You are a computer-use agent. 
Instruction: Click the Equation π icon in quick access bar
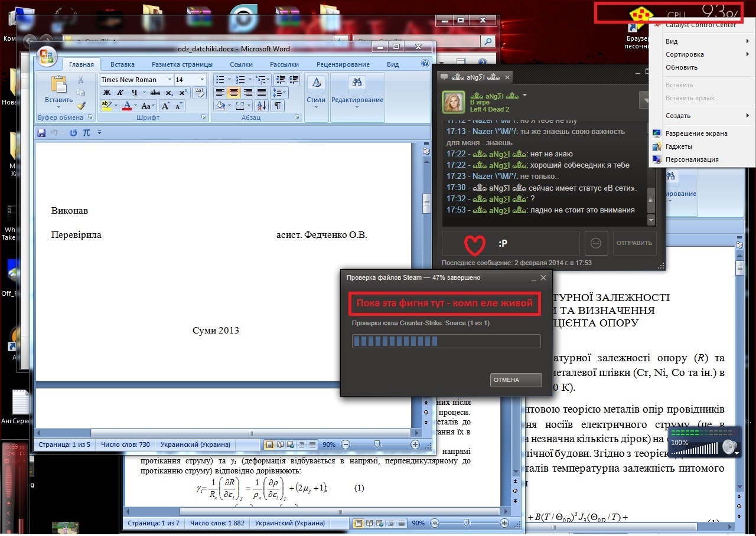(x=86, y=133)
